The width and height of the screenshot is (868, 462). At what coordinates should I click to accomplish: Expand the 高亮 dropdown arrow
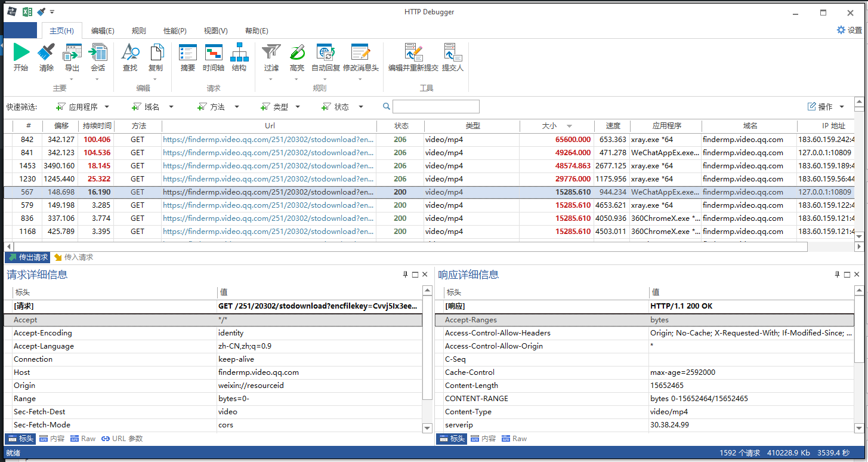[x=297, y=79]
